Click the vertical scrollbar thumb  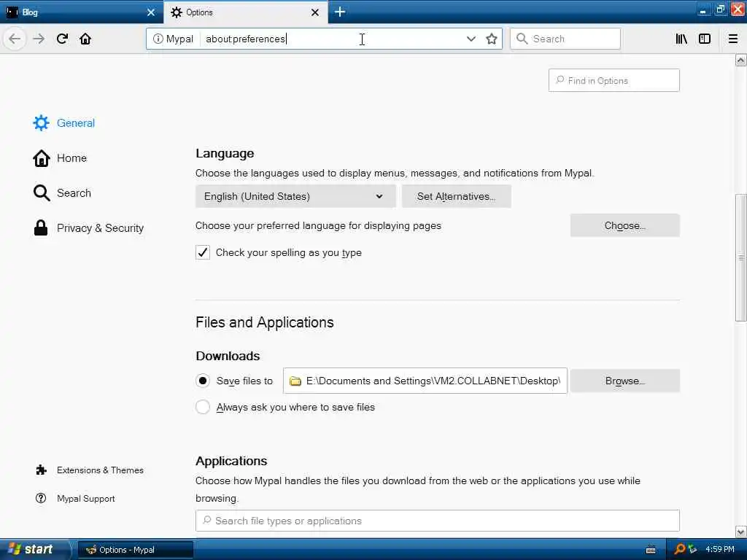(740, 257)
